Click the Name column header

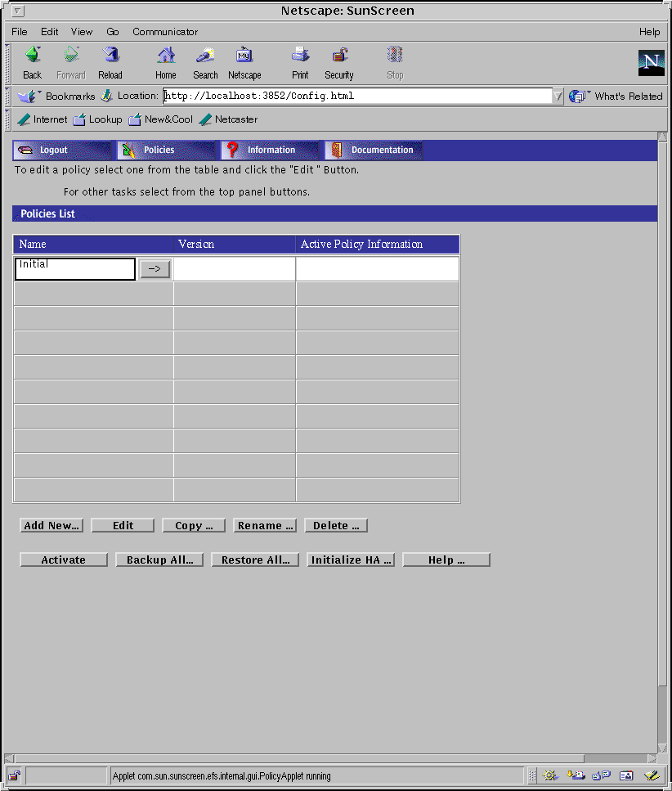point(94,244)
